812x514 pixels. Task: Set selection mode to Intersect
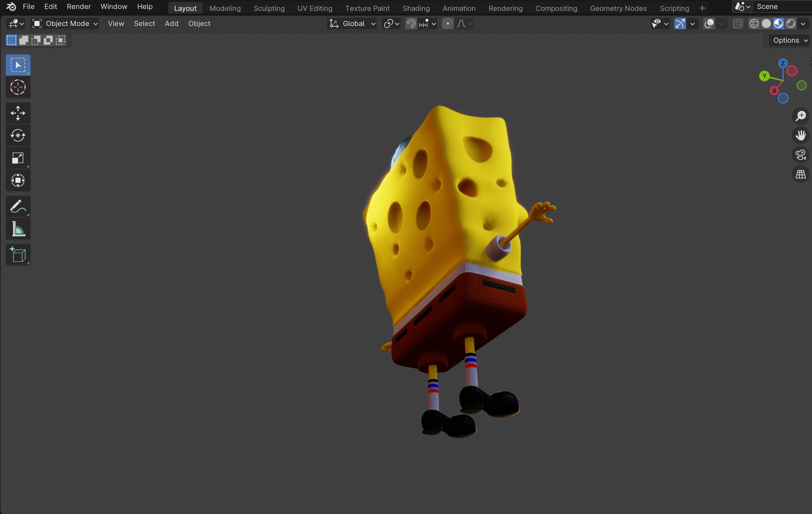[x=60, y=40]
